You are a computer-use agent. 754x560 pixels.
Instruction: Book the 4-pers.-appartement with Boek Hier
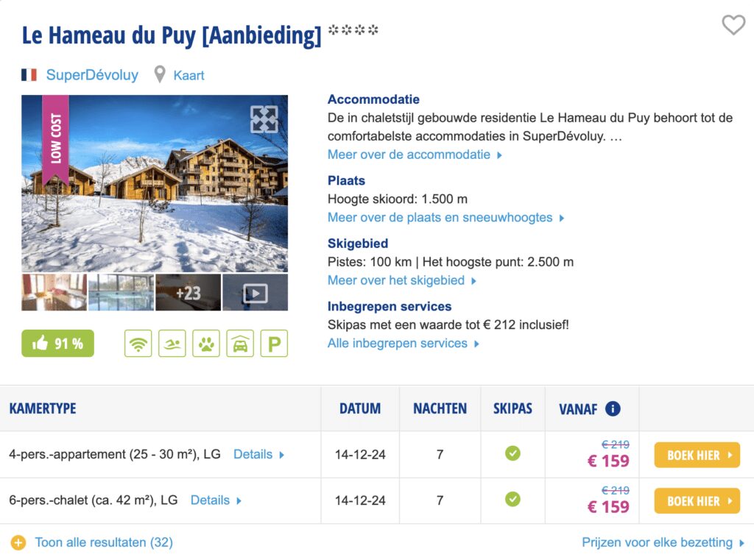coord(697,456)
